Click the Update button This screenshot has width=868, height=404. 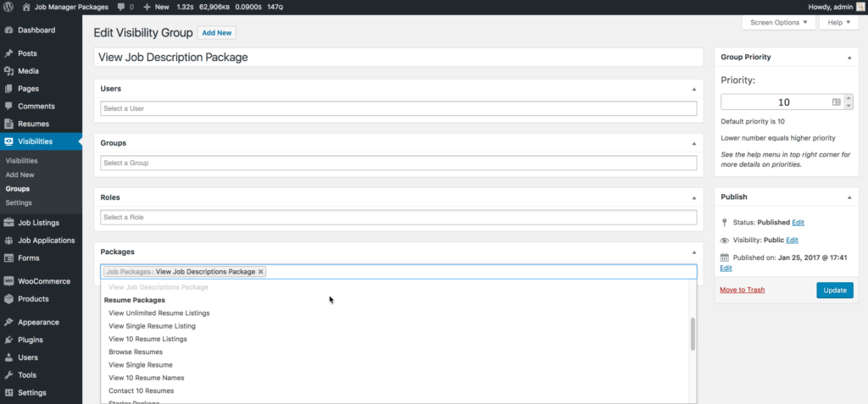click(x=835, y=291)
